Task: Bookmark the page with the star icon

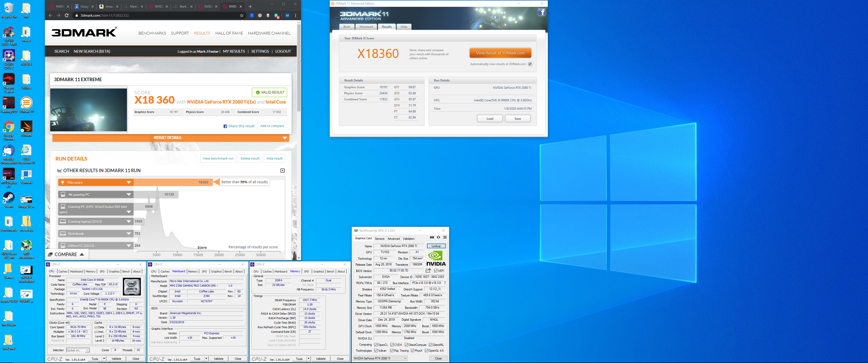Action: click(241, 15)
